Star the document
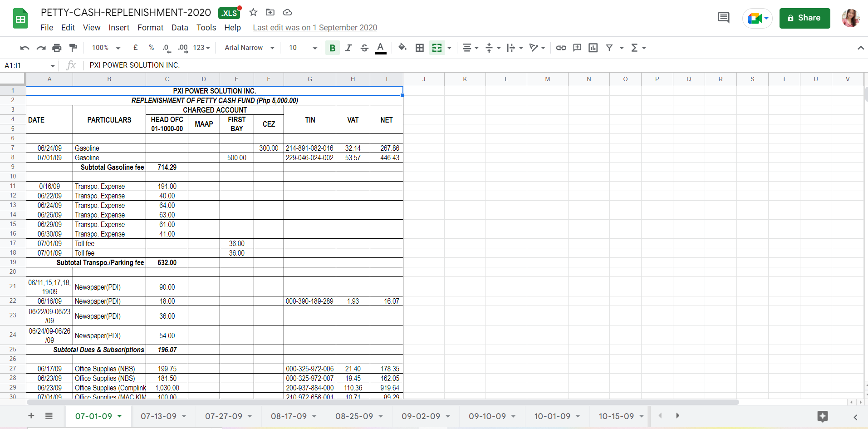Image resolution: width=868 pixels, height=429 pixels. (253, 12)
